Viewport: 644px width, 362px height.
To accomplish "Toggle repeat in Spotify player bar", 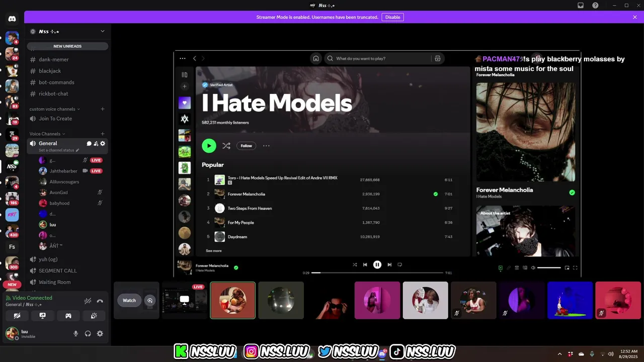I will (x=400, y=264).
